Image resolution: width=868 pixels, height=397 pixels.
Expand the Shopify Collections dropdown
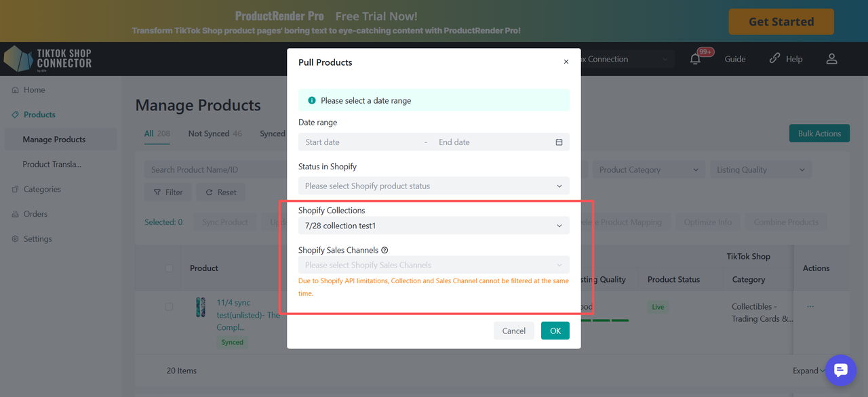click(434, 226)
